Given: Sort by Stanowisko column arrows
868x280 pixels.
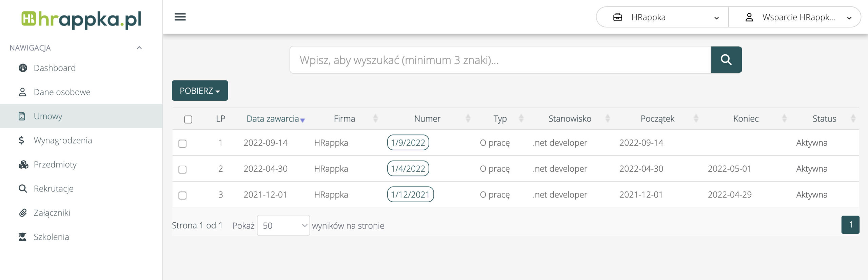Looking at the screenshot, I should point(608,118).
